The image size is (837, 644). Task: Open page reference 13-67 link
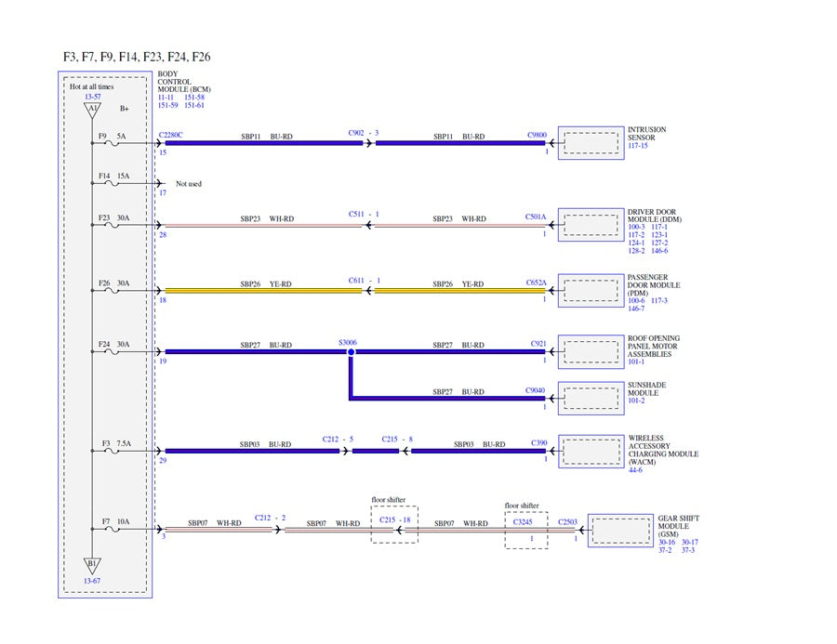[92, 581]
